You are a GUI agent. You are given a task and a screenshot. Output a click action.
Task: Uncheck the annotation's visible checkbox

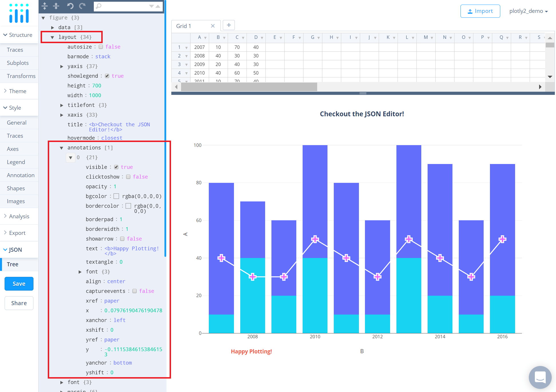(x=116, y=167)
